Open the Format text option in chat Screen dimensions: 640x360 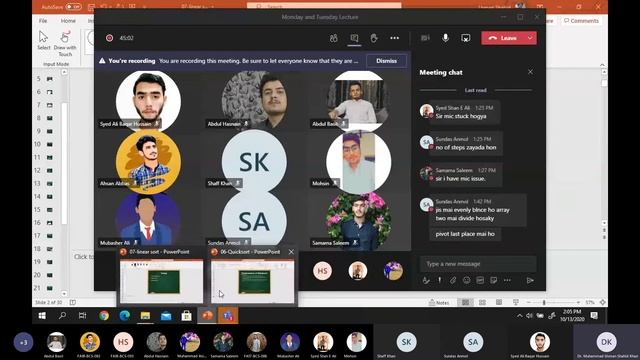(x=426, y=280)
